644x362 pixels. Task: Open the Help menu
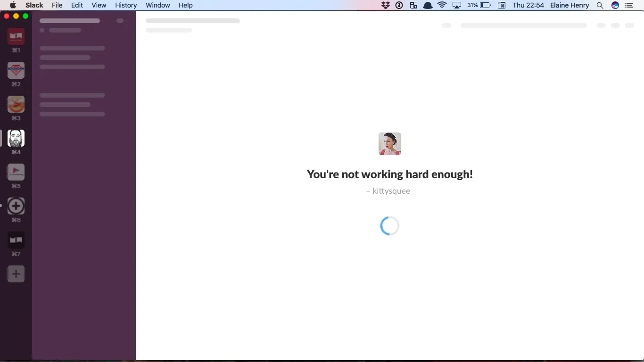click(185, 5)
